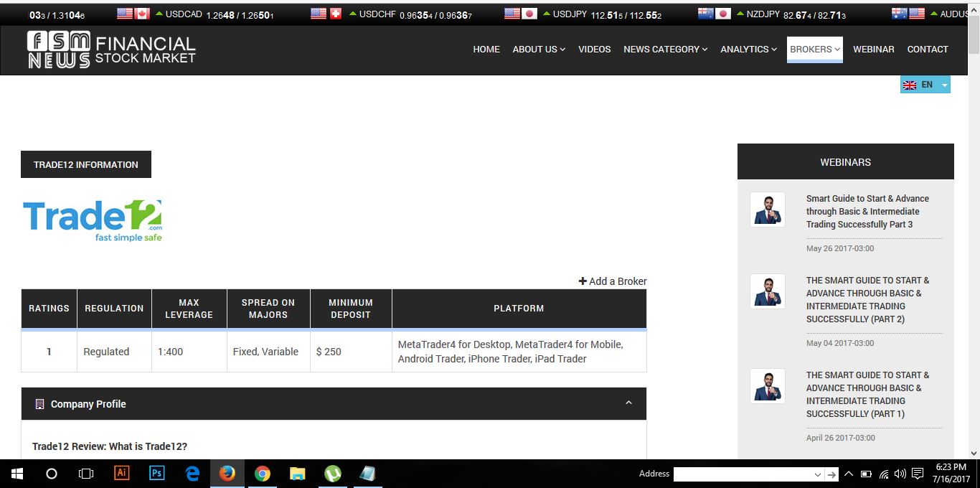This screenshot has width=980, height=488.
Task: Open the Webinar page
Action: click(x=874, y=50)
